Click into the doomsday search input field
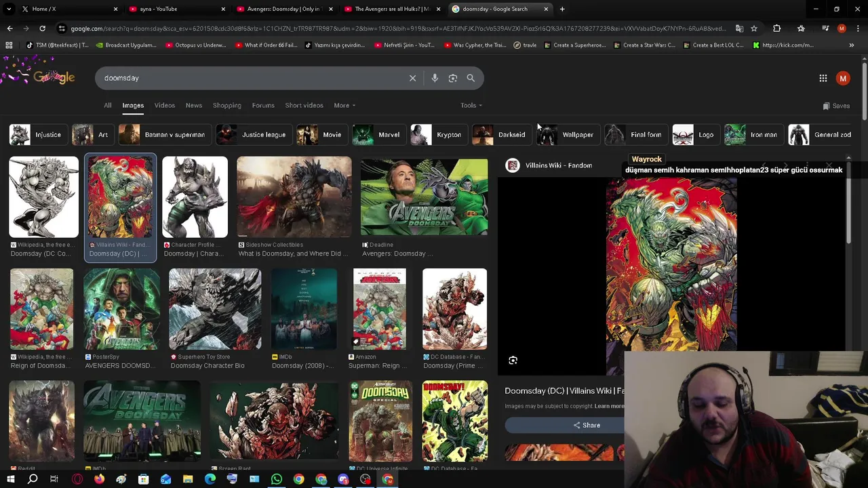868x488 pixels. point(251,78)
